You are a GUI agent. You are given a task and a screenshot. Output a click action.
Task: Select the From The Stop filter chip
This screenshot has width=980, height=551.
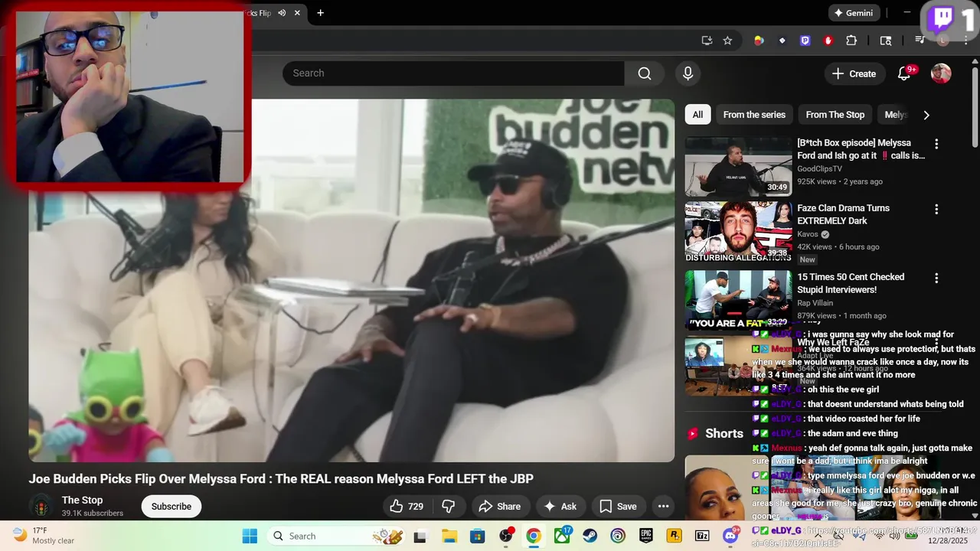click(x=835, y=115)
